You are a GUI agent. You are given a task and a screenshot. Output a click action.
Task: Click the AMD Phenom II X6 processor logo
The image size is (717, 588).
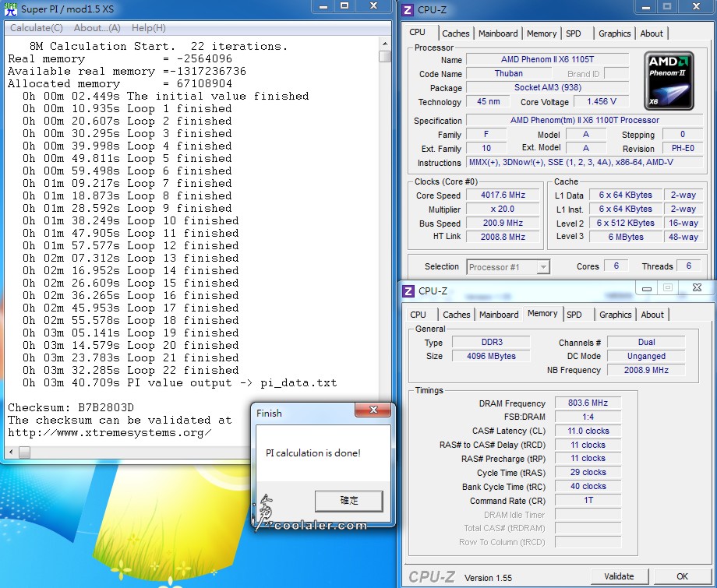coord(669,81)
